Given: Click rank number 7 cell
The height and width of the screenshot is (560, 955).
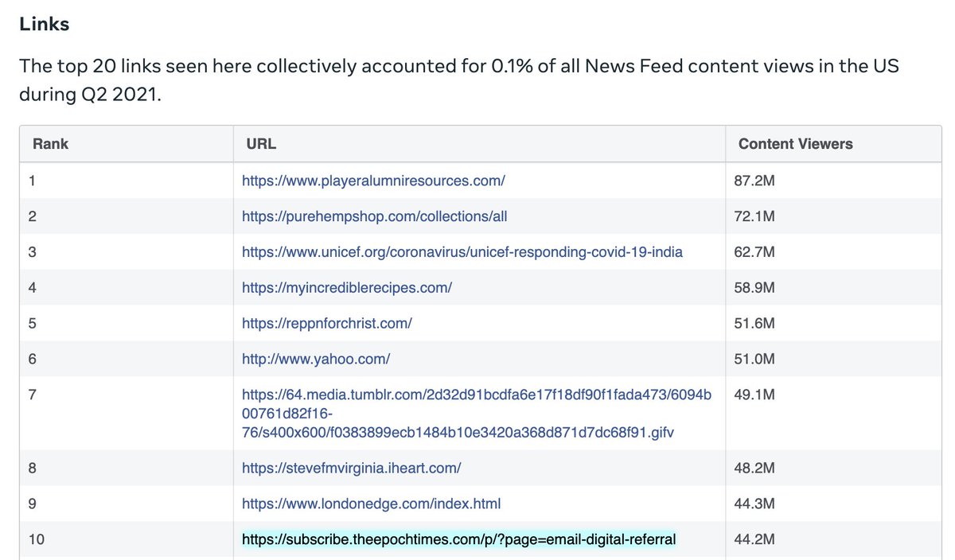Looking at the screenshot, I should [x=127, y=414].
